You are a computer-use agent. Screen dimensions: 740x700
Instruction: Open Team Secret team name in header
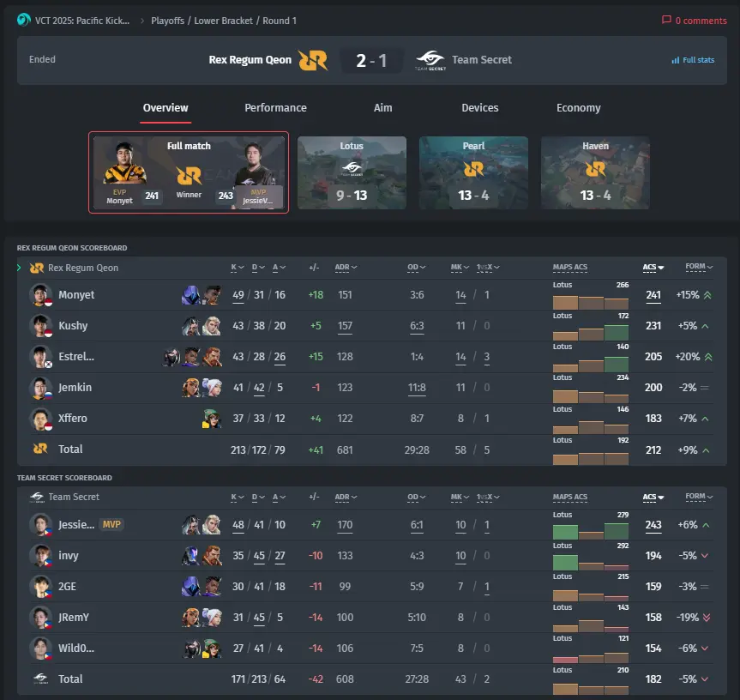click(x=482, y=60)
